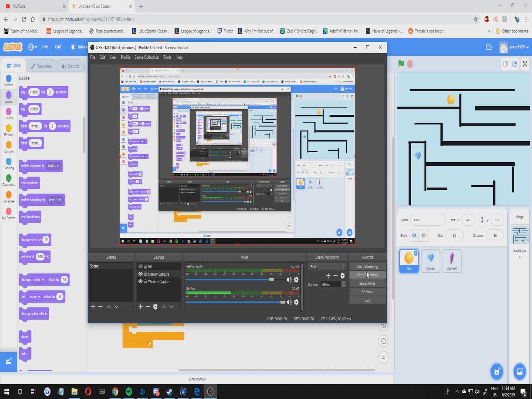The width and height of the screenshot is (532, 399).
Task: Zoom in on the Scratch code workspace
Action: pyautogui.click(x=383, y=325)
